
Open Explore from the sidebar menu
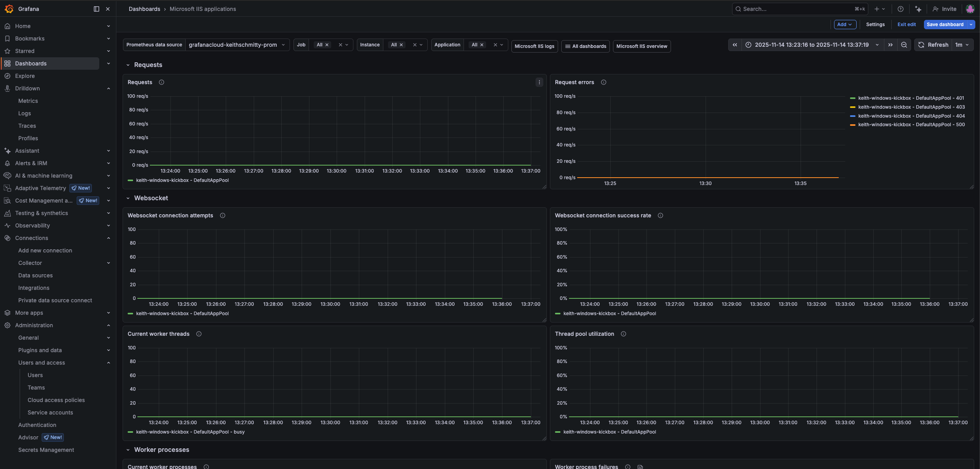pos(25,76)
